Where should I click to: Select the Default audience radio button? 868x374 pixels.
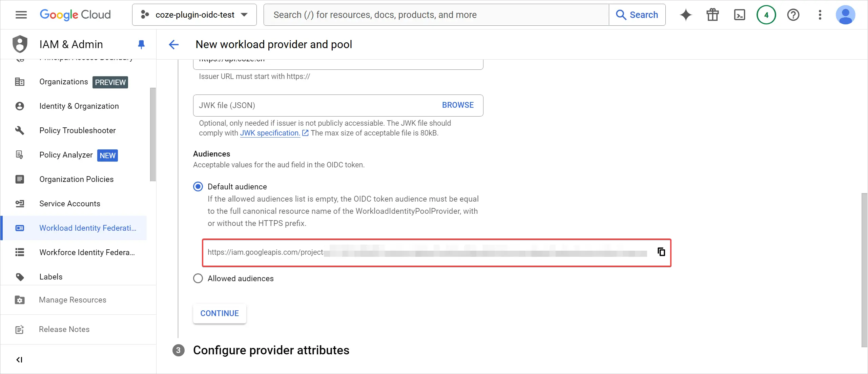[x=198, y=187]
